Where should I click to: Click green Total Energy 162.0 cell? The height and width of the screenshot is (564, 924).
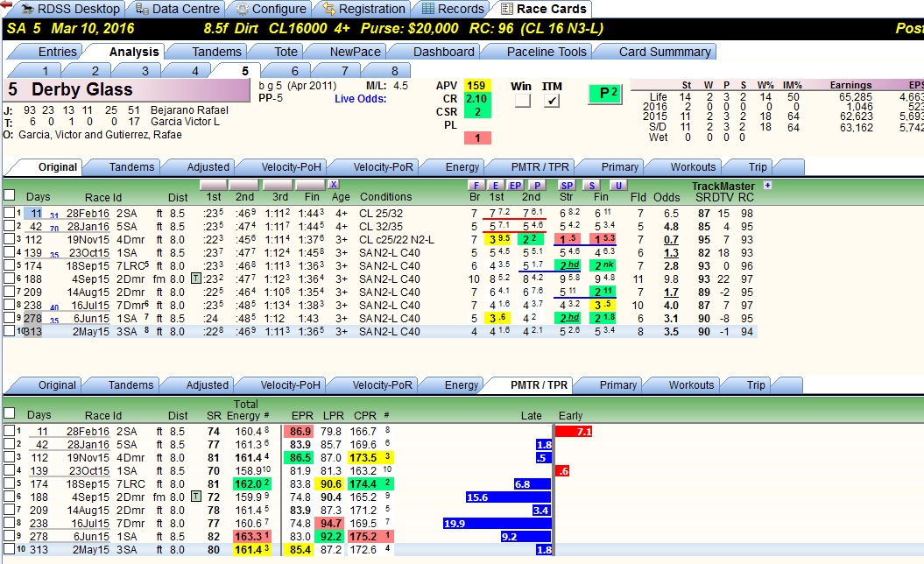(x=253, y=483)
